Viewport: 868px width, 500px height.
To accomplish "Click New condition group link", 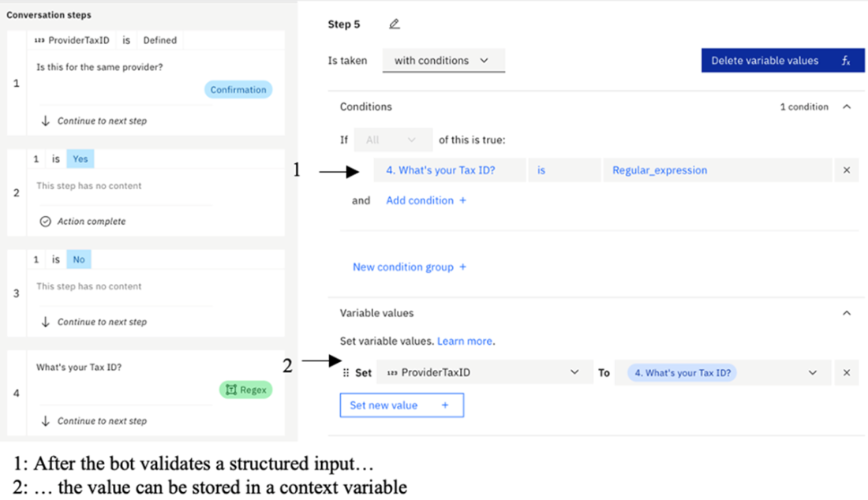I will click(x=409, y=267).
